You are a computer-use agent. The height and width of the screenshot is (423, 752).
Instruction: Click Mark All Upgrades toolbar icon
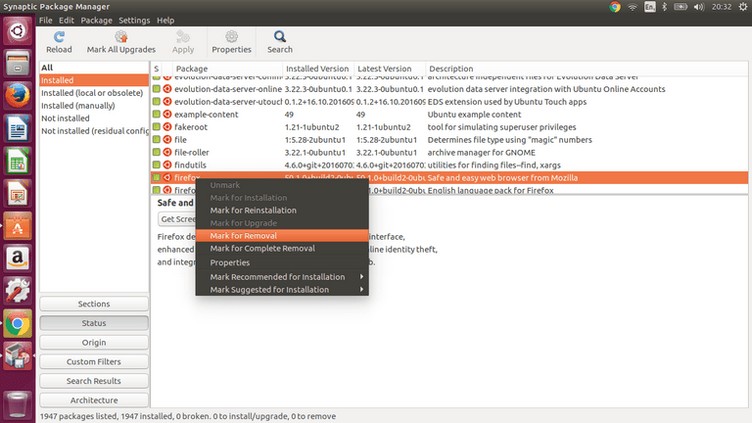tap(121, 37)
